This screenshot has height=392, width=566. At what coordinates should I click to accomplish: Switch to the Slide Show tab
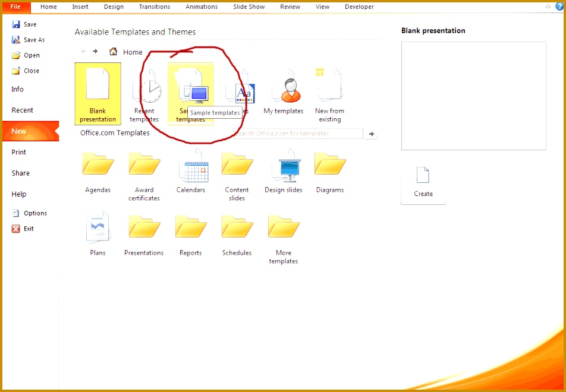point(249,7)
